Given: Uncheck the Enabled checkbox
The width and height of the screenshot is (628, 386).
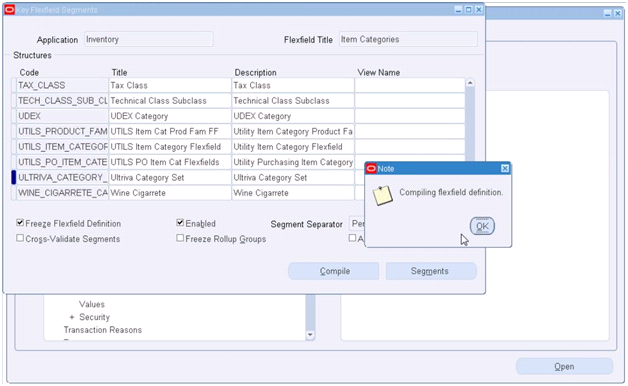Looking at the screenshot, I should [x=180, y=223].
